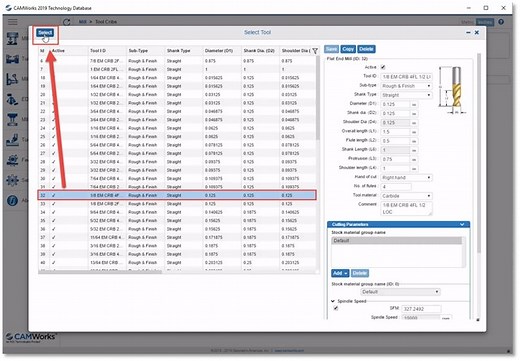Open the Shank Type dropdown

[406, 95]
